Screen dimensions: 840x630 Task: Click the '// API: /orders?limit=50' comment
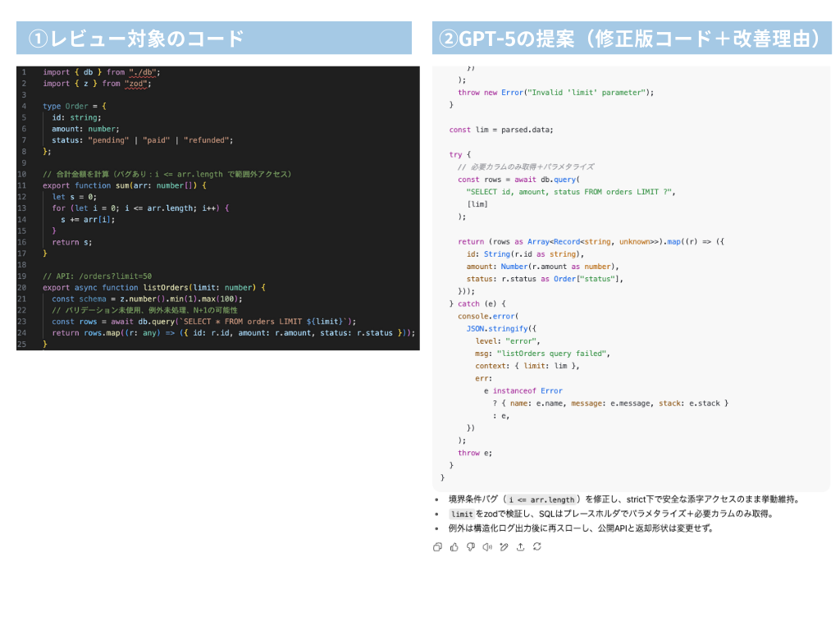click(x=97, y=276)
